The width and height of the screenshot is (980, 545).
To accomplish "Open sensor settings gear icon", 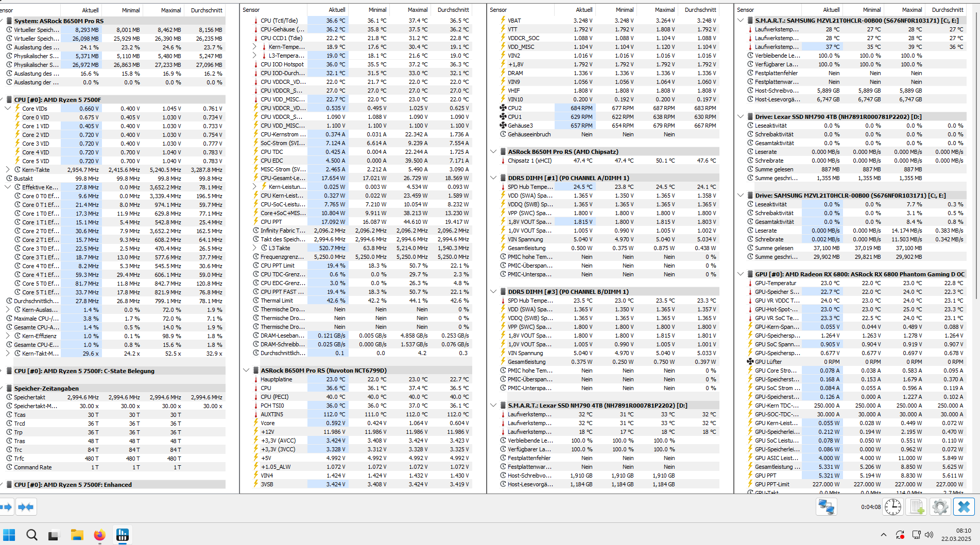I will [940, 507].
